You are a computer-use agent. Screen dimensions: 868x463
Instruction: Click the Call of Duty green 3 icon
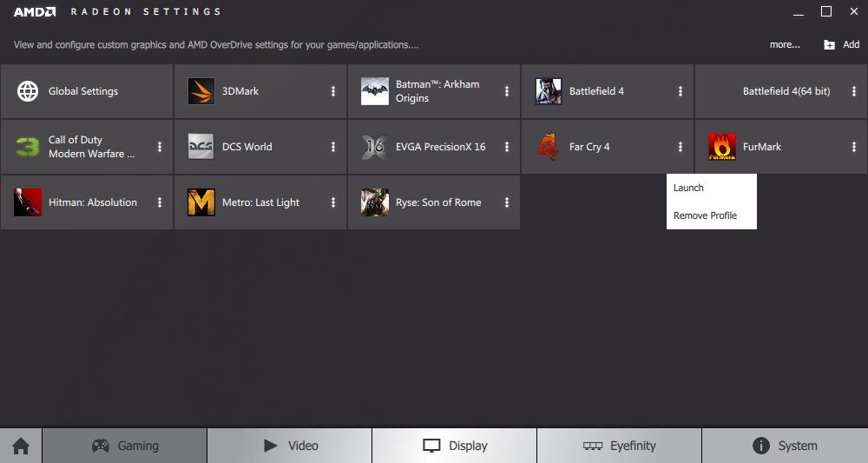click(27, 147)
